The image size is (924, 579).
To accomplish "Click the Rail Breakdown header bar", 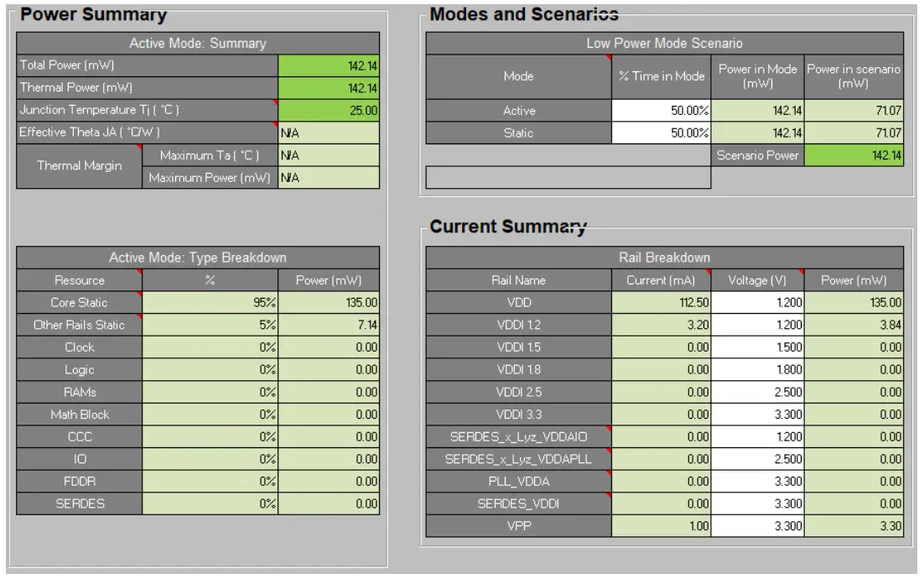I will (x=666, y=258).
